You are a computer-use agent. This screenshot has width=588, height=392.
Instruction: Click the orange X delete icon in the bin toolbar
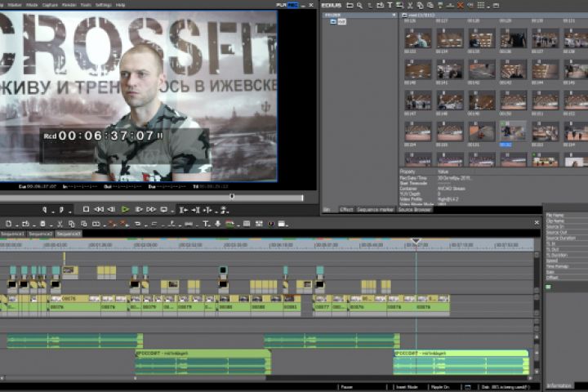(x=460, y=5)
